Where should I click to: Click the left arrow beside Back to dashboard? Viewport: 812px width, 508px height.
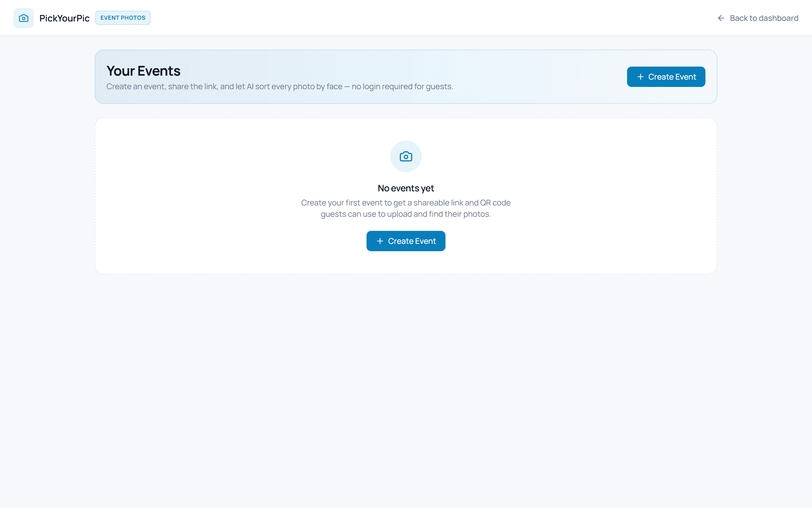tap(721, 18)
